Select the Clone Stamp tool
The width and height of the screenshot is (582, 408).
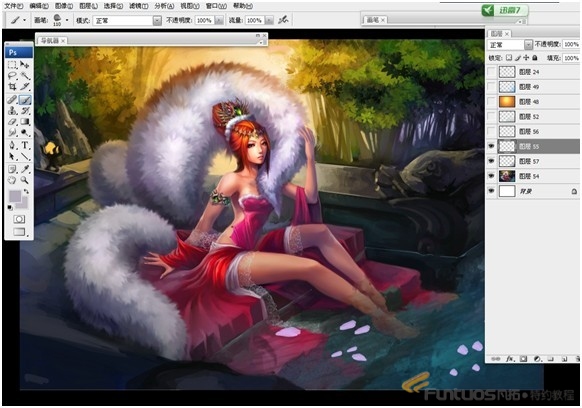tap(13, 111)
